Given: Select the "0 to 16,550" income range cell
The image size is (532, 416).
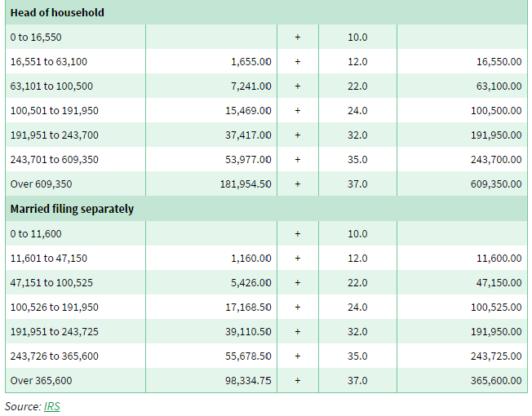Looking at the screenshot, I should pyautogui.click(x=36, y=38).
